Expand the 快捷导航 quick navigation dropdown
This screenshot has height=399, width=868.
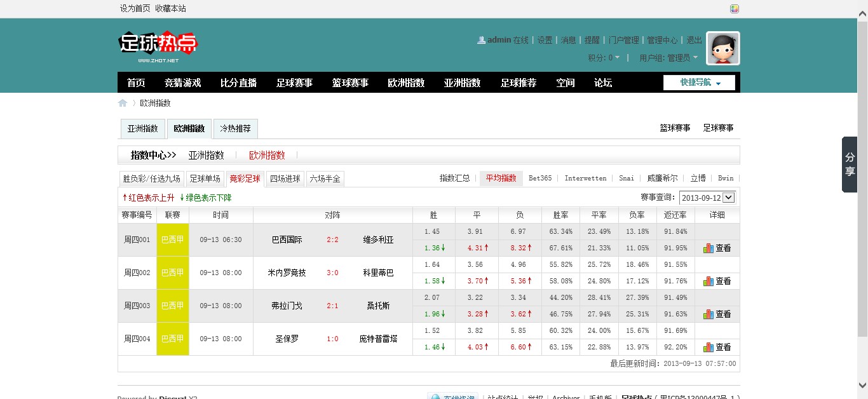pyautogui.click(x=699, y=83)
